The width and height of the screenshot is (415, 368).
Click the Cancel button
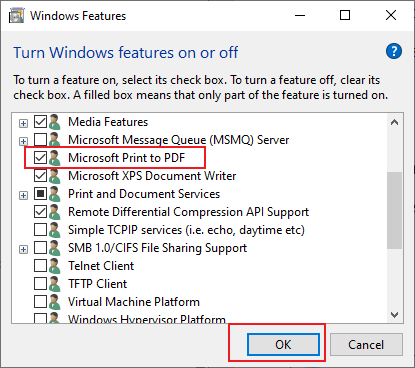[366, 345]
